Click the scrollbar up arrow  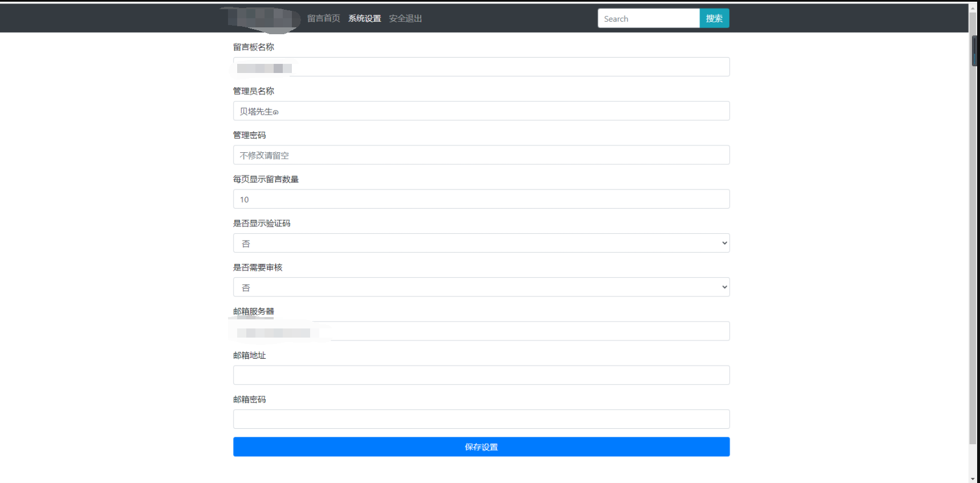click(x=974, y=9)
